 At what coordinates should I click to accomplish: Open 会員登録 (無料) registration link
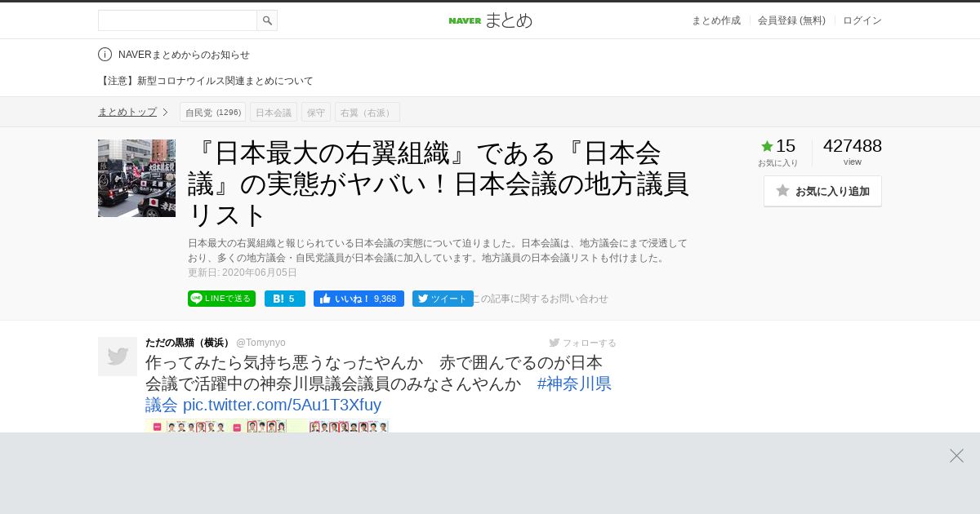click(791, 20)
